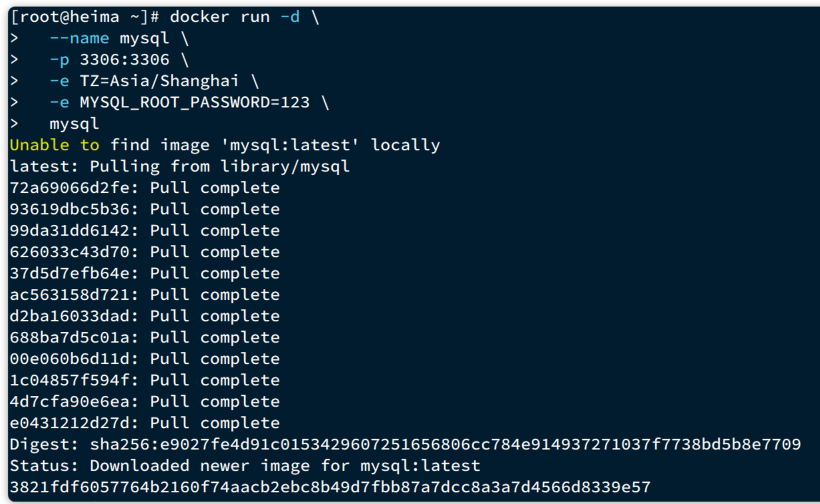Image resolution: width=820 pixels, height=504 pixels.
Task: Click layer ID ac563158d721
Action: click(x=70, y=295)
